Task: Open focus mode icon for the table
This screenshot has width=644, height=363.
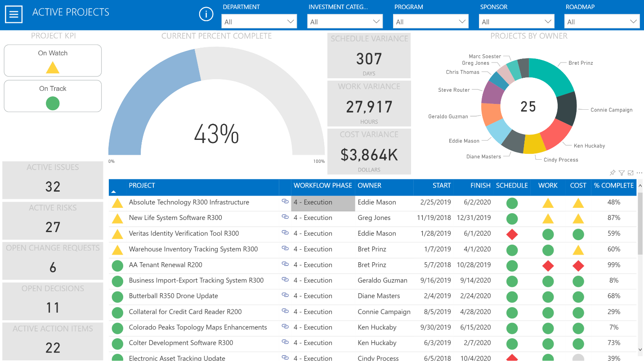Action: (x=631, y=173)
